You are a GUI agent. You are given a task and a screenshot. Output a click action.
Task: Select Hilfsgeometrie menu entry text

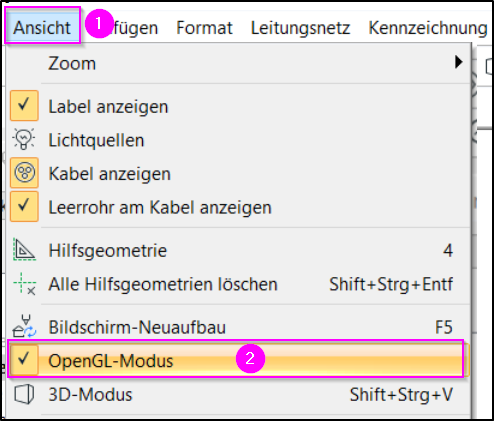pyautogui.click(x=108, y=251)
